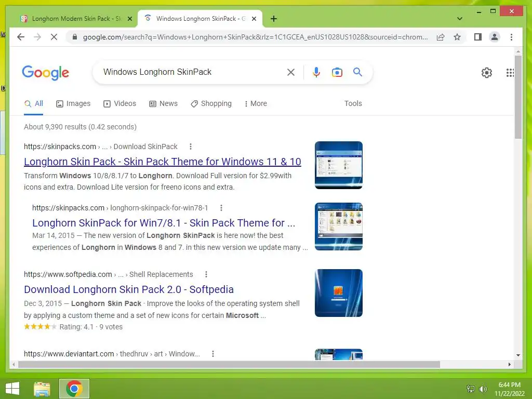View site security lock info
This screenshot has width=532, height=399.
[x=75, y=37]
